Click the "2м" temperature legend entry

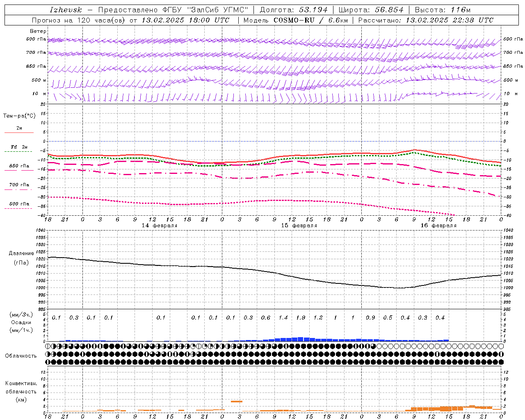pyautogui.click(x=19, y=128)
